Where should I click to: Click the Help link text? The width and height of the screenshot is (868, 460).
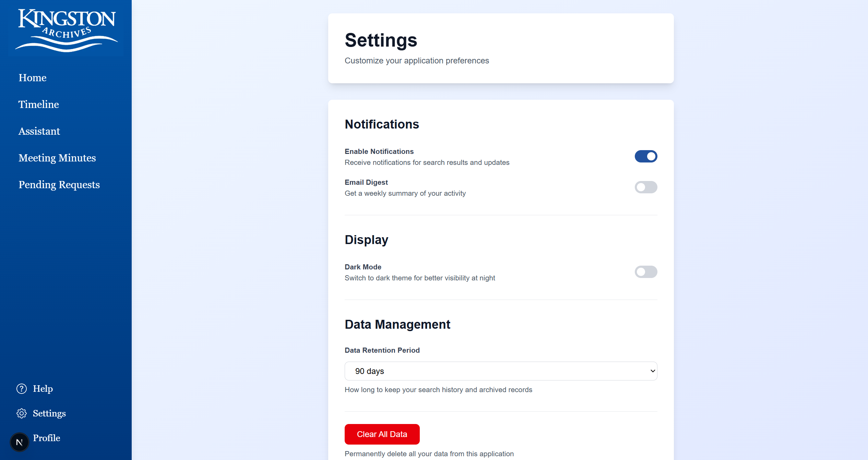[43, 389]
